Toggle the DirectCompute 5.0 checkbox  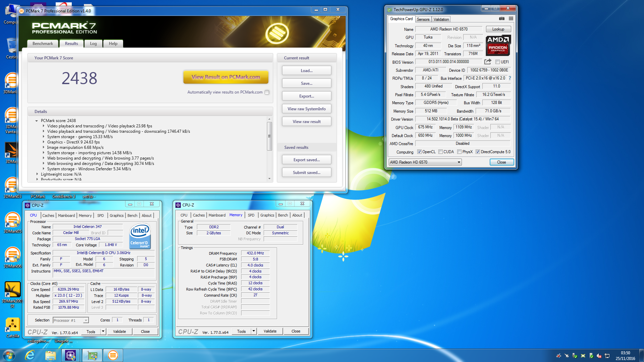pyautogui.click(x=478, y=152)
